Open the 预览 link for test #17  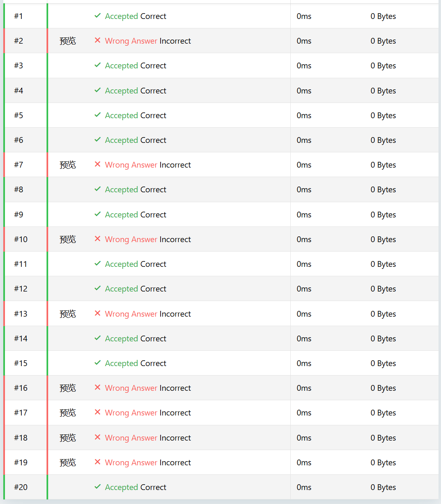[x=68, y=413]
